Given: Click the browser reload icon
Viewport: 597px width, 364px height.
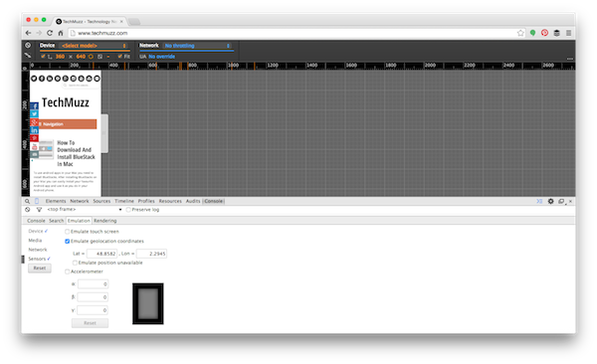Looking at the screenshot, I should [x=50, y=33].
